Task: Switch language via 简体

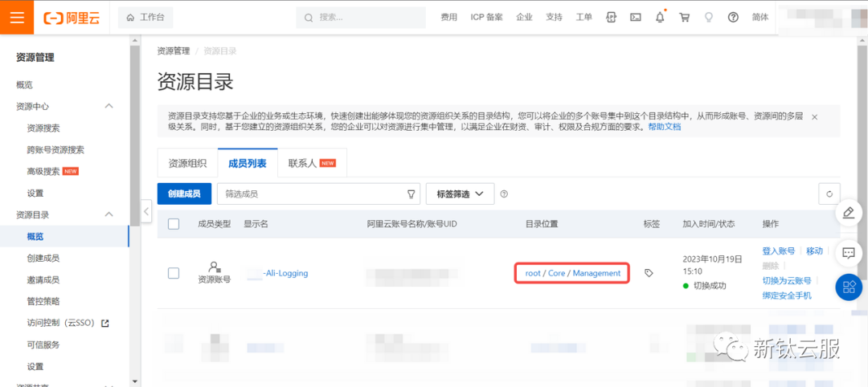Action: [x=760, y=17]
